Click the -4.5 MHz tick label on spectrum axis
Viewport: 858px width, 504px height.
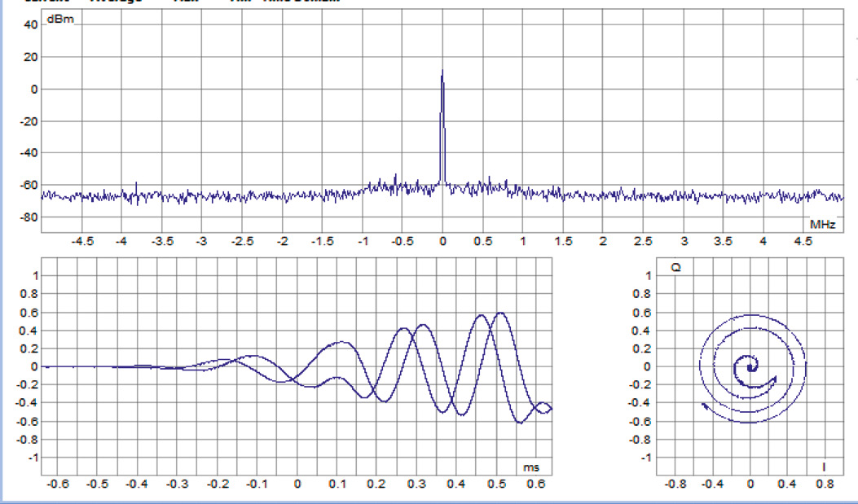tap(81, 241)
